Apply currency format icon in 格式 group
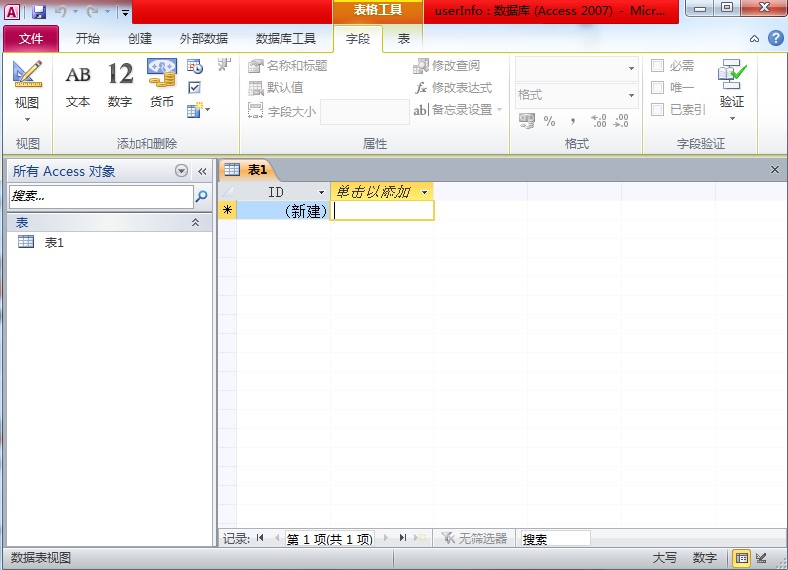This screenshot has width=788, height=570. click(x=527, y=121)
